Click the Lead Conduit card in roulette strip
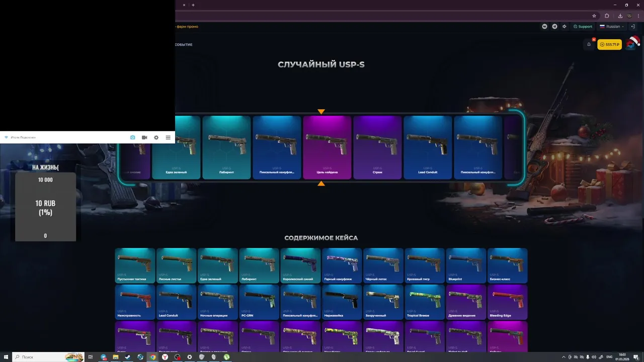644x362 pixels. [x=428, y=147]
